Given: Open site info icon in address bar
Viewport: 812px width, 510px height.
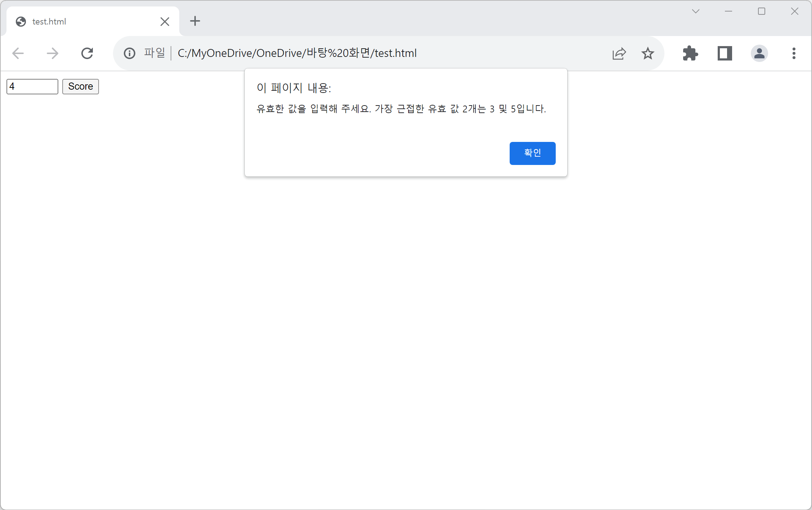Looking at the screenshot, I should pyautogui.click(x=130, y=53).
